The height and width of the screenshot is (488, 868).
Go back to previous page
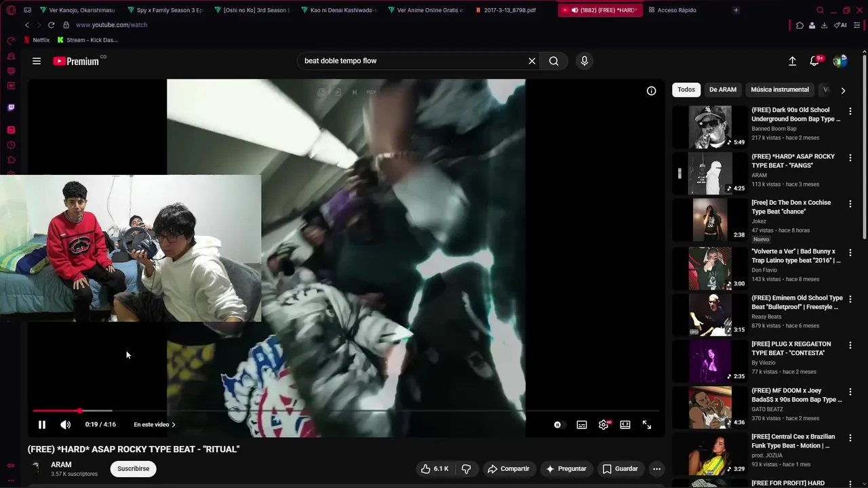[x=27, y=25]
